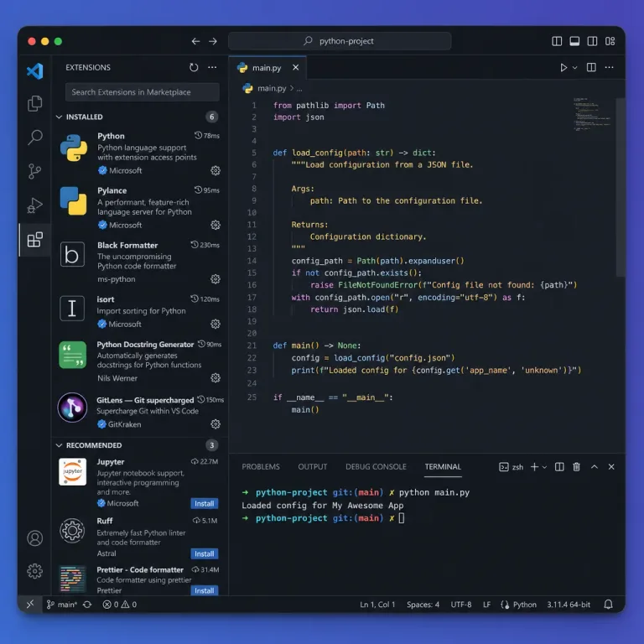Image resolution: width=644 pixels, height=644 pixels.
Task: Open the run options dropdown arrow
Action: 575,67
